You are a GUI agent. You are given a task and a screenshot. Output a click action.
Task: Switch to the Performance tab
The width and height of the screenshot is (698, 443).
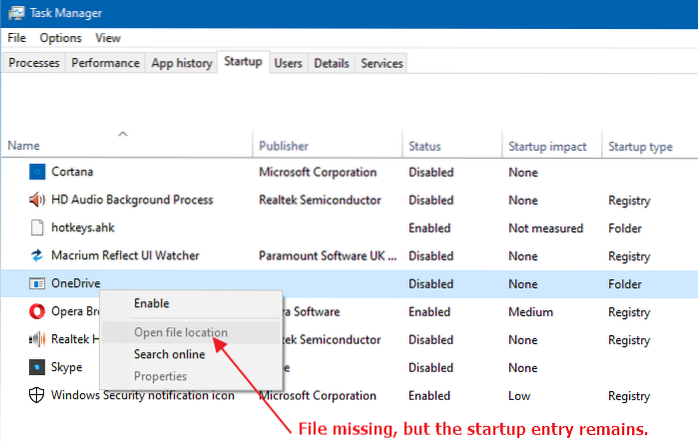point(105,63)
